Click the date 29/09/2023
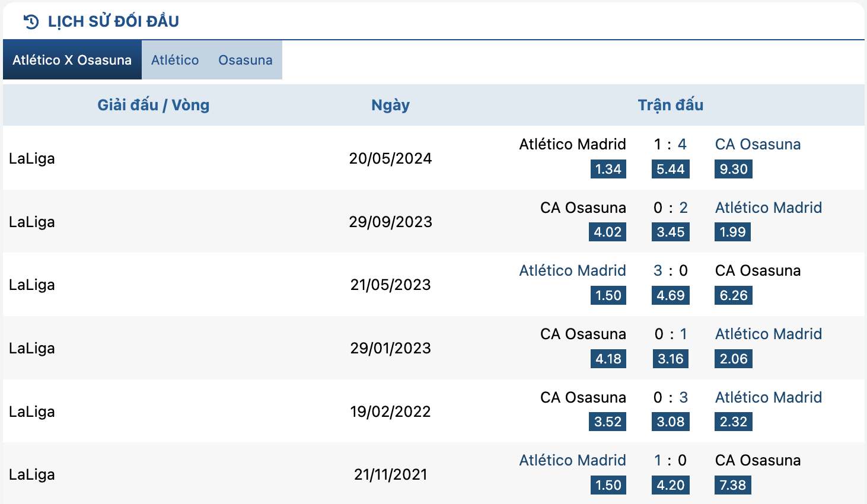867x504 pixels. pyautogui.click(x=390, y=222)
